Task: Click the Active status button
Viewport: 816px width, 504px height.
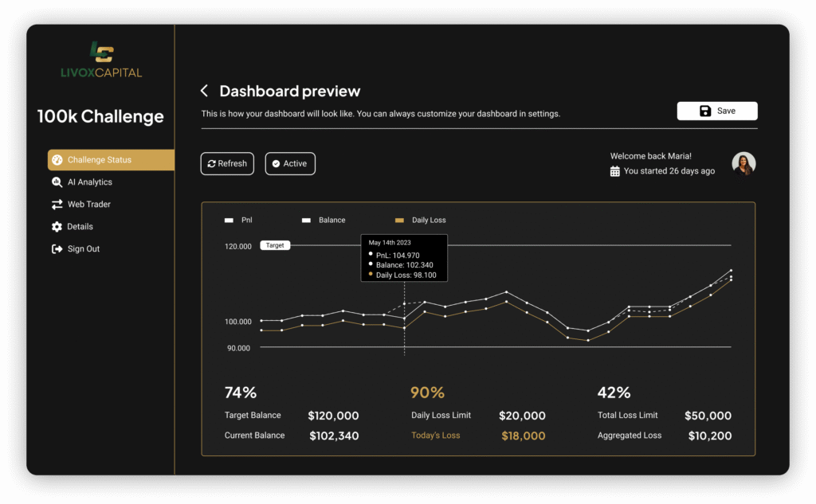Action: [x=290, y=163]
